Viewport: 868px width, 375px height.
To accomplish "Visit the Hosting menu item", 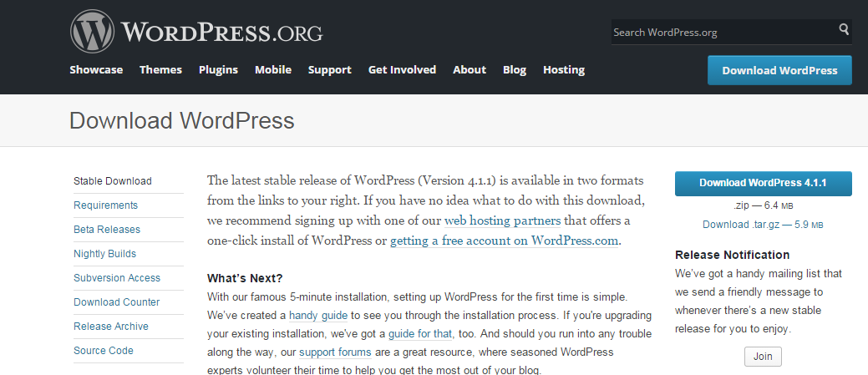I will [564, 70].
